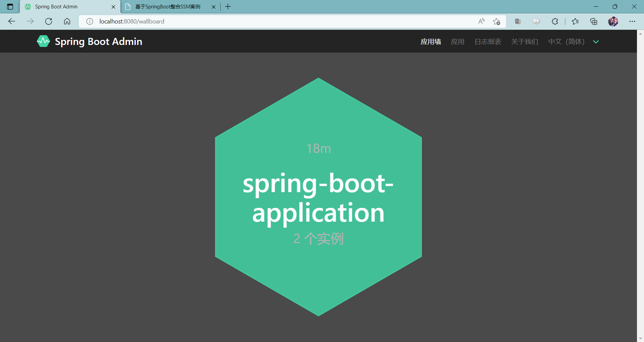
Task: Restore down the browser window
Action: [615, 7]
